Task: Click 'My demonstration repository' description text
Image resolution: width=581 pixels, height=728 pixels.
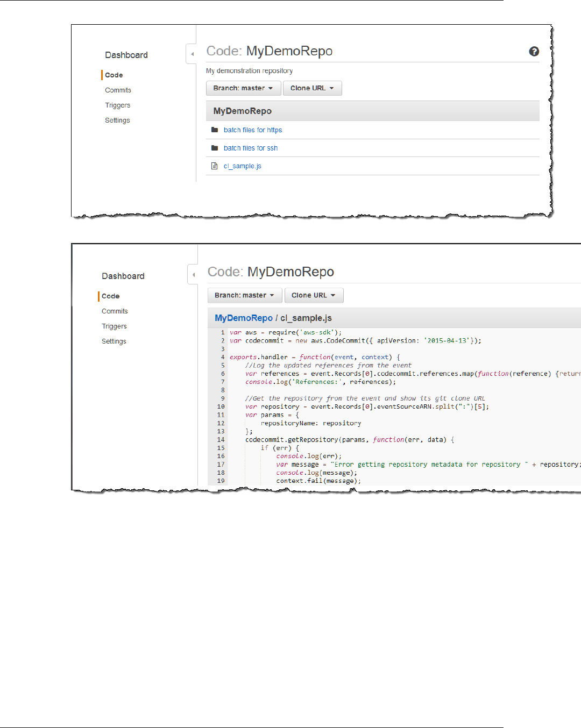Action: click(250, 71)
